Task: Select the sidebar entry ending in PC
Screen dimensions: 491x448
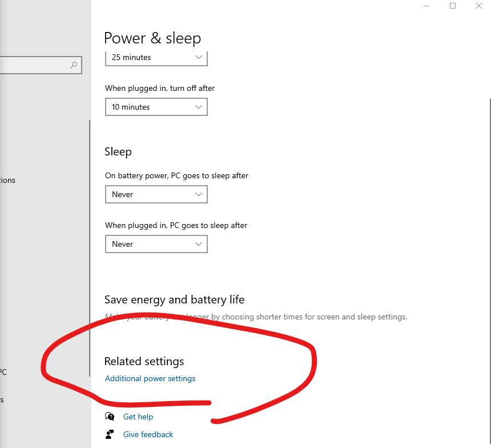Action: 3,372
